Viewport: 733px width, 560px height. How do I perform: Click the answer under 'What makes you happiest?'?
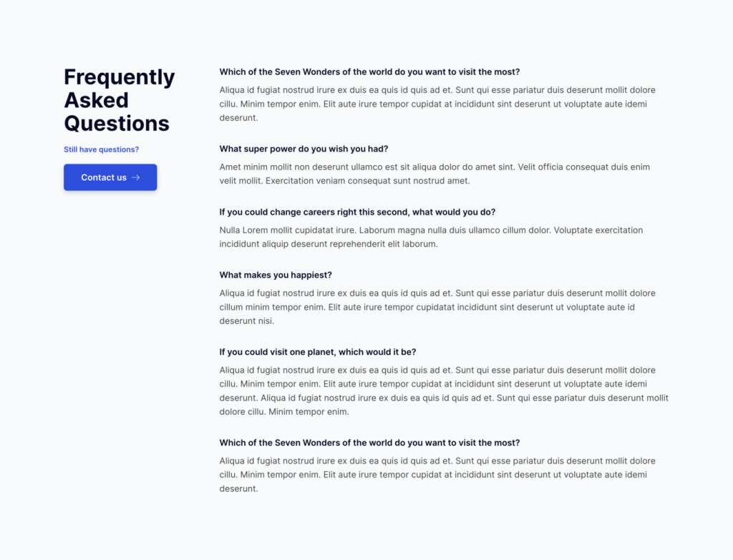coord(437,307)
